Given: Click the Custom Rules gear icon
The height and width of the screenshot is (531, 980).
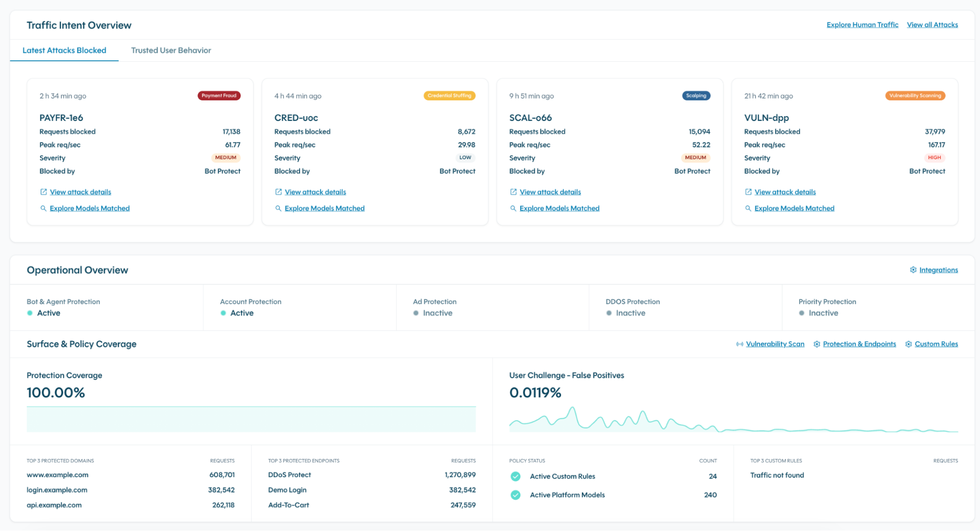Looking at the screenshot, I should pyautogui.click(x=908, y=344).
